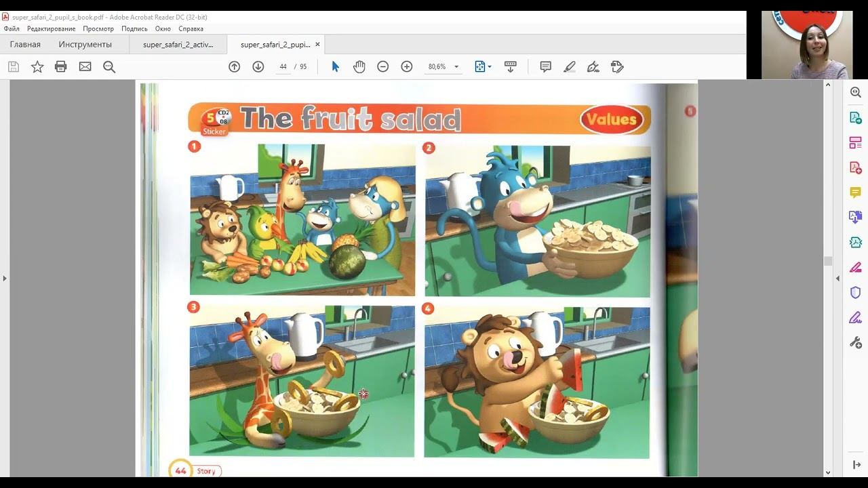Open search tools in right sidebar
Viewport: 868px width, 488px height.
click(x=856, y=93)
